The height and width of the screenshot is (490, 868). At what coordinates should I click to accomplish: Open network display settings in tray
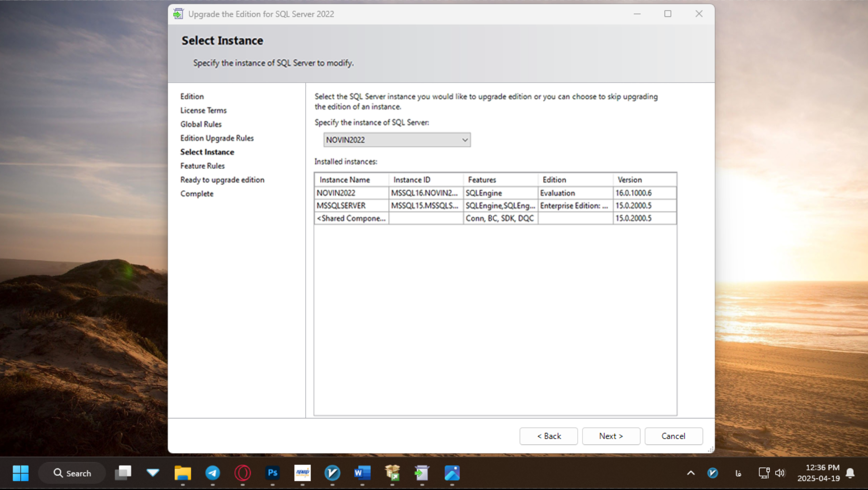[x=764, y=473]
